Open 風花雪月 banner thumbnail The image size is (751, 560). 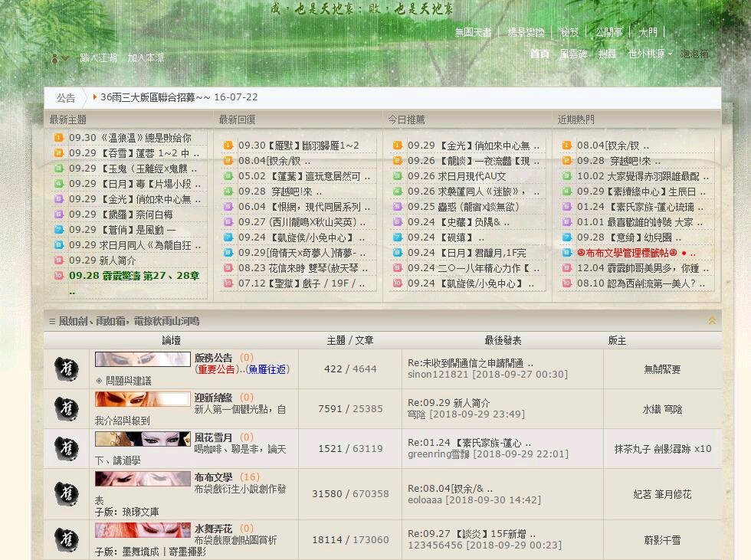click(x=143, y=438)
